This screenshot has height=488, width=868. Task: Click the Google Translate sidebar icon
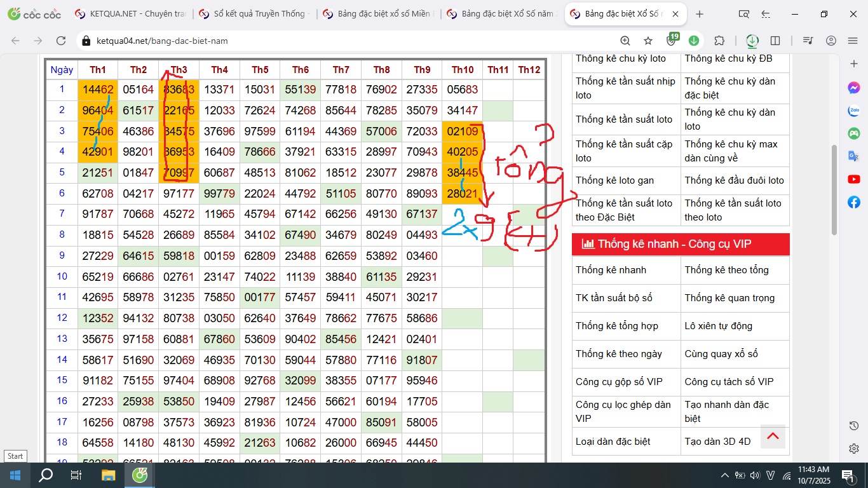tap(854, 156)
